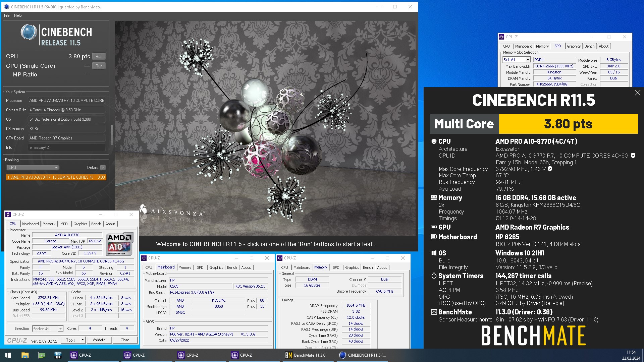The image size is (644, 362).
Task: Click the Motherboard icon in BenchMate panel
Action: (434, 237)
